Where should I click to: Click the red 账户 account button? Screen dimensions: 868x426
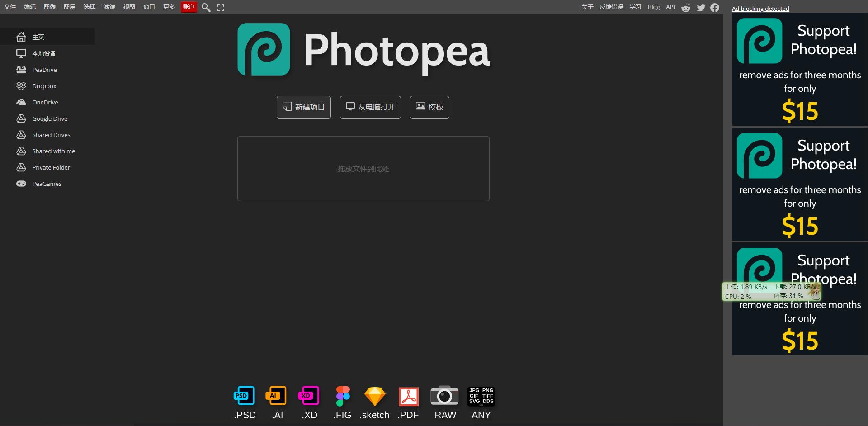click(189, 7)
